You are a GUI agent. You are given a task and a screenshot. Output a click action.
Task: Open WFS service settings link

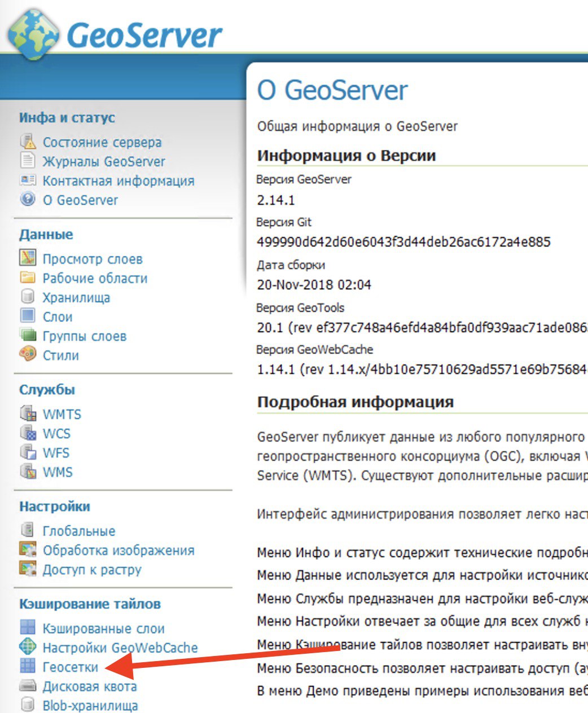(x=56, y=452)
